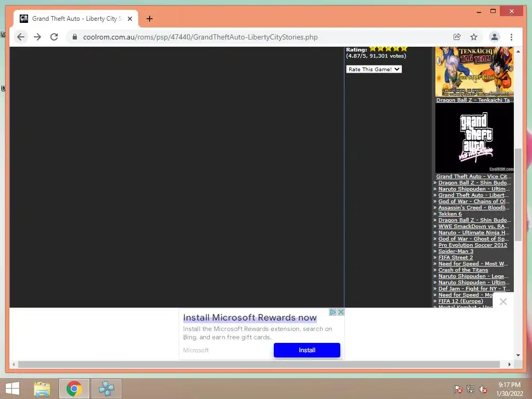
Task: Open File Explorer from the taskbar
Action: click(42, 389)
